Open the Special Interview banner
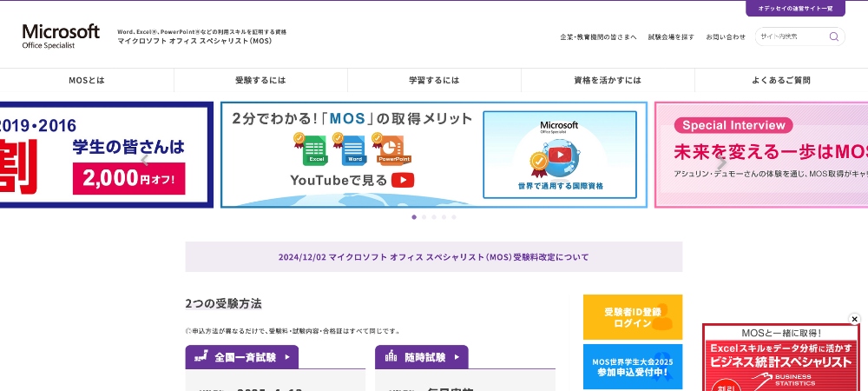 point(761,155)
